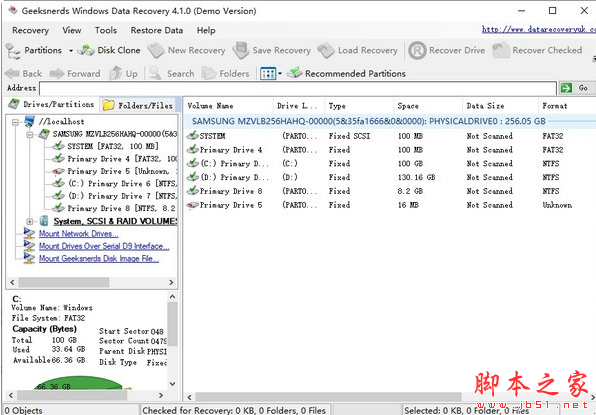This screenshot has height=415, width=596.
Task: Select Primary Drive 5 [Unknown] in tree
Action: (122, 171)
